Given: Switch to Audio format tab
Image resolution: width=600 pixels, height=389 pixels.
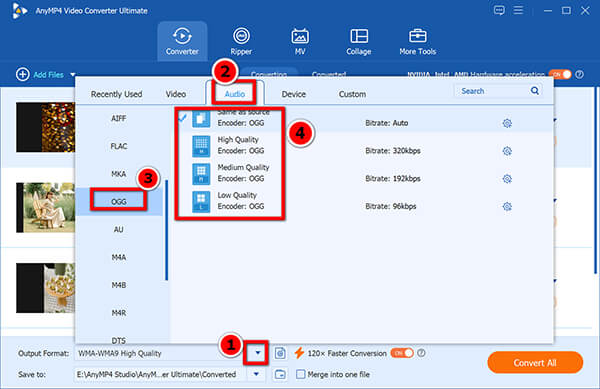Looking at the screenshot, I should pyautogui.click(x=235, y=94).
